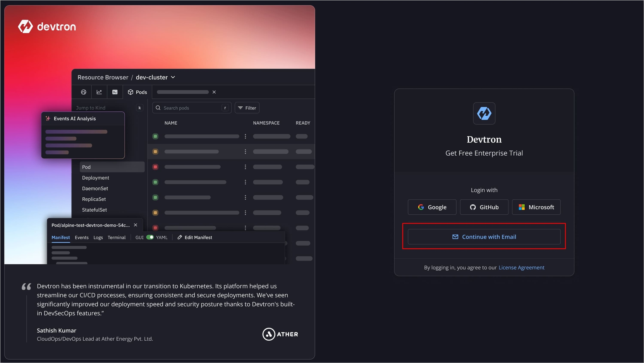Image resolution: width=644 pixels, height=363 pixels.
Task: Select StatefulSet in the kind list
Action: [94, 210]
